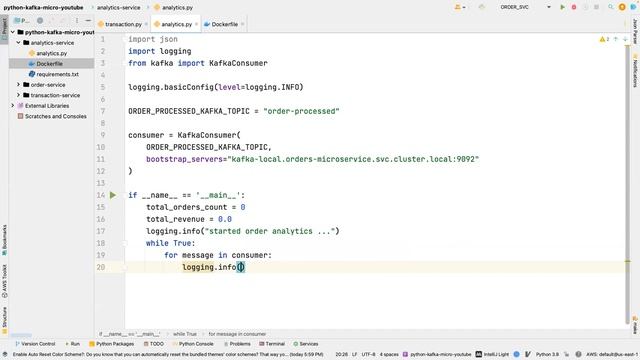The height and width of the screenshot is (360, 640).
Task: Toggle Json Parser side panel
Action: click(x=635, y=31)
